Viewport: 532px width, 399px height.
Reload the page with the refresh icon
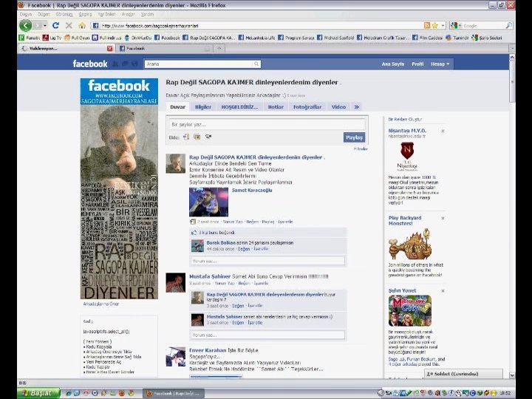tap(55, 25)
